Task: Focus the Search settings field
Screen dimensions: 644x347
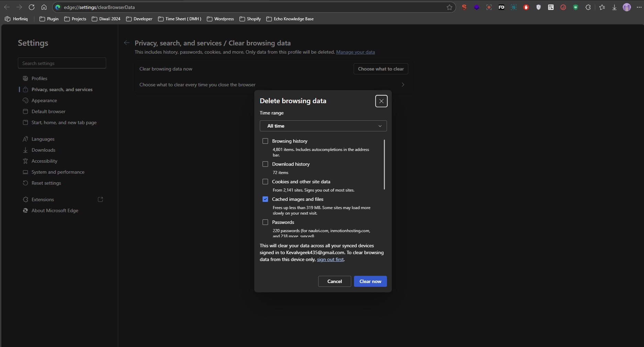Action: 62,63
